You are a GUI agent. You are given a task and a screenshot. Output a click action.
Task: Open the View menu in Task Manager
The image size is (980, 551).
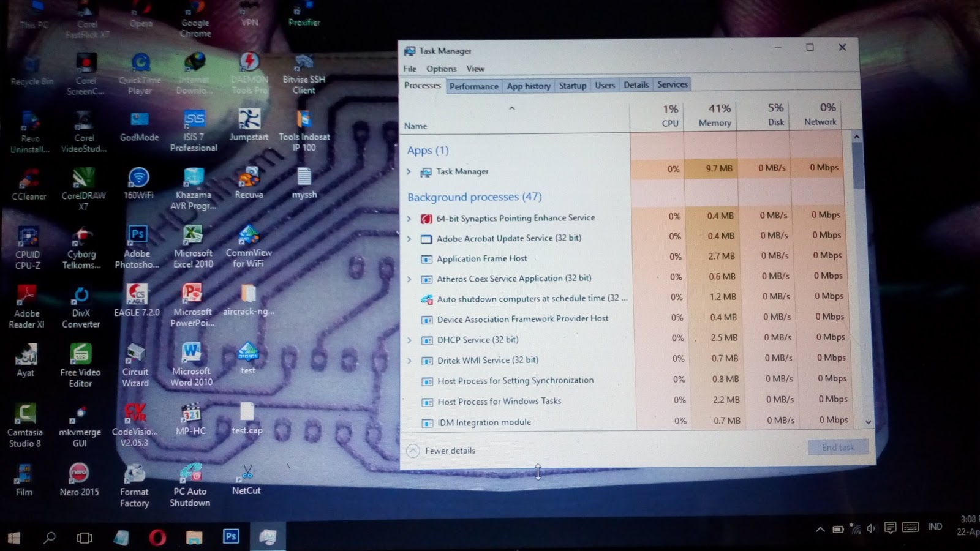coord(475,69)
